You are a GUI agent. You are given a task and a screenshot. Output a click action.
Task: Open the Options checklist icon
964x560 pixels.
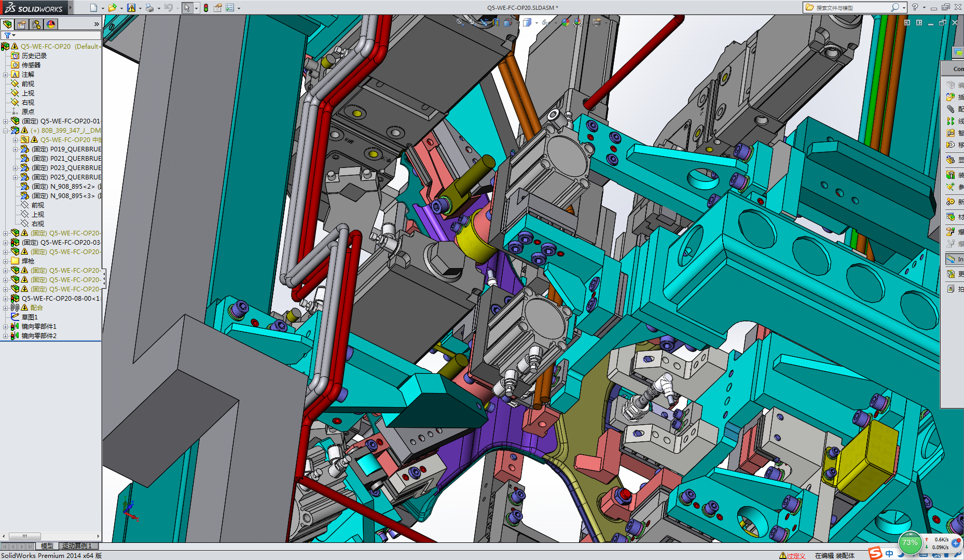(230, 8)
